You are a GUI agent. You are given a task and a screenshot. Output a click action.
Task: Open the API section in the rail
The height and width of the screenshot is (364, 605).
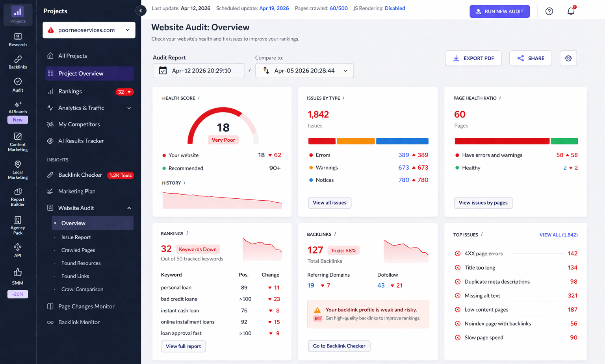[x=17, y=250]
